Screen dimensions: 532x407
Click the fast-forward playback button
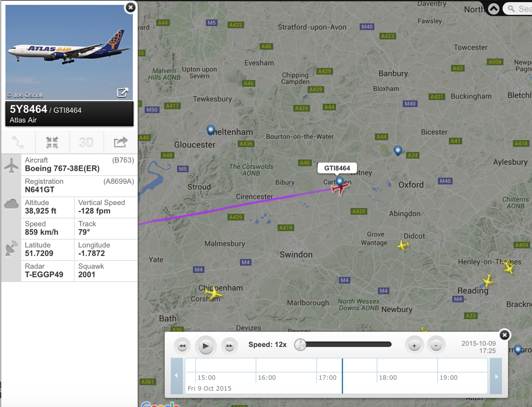[230, 346]
